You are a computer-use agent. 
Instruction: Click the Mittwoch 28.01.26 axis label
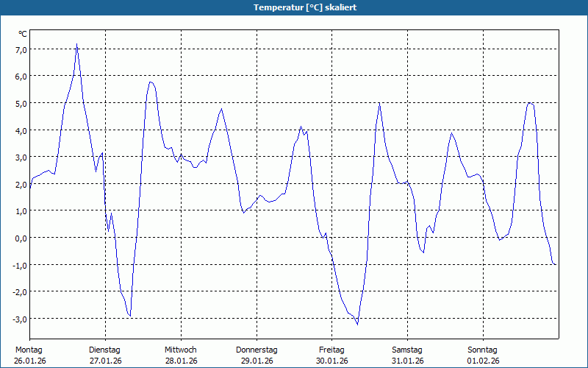coord(181,355)
